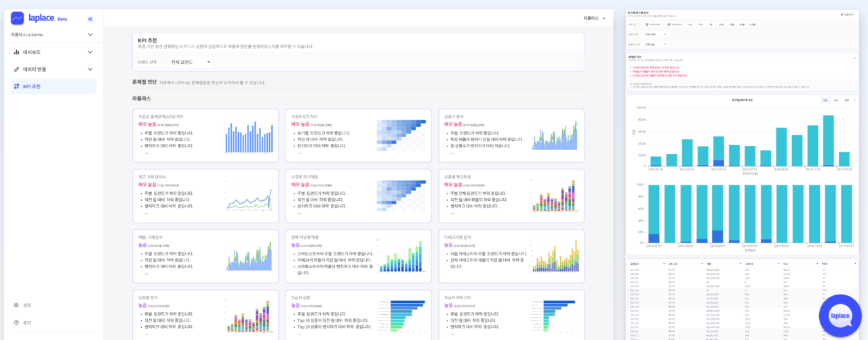
Task: Select the KPI 추천 menu item
Action: click(32, 86)
